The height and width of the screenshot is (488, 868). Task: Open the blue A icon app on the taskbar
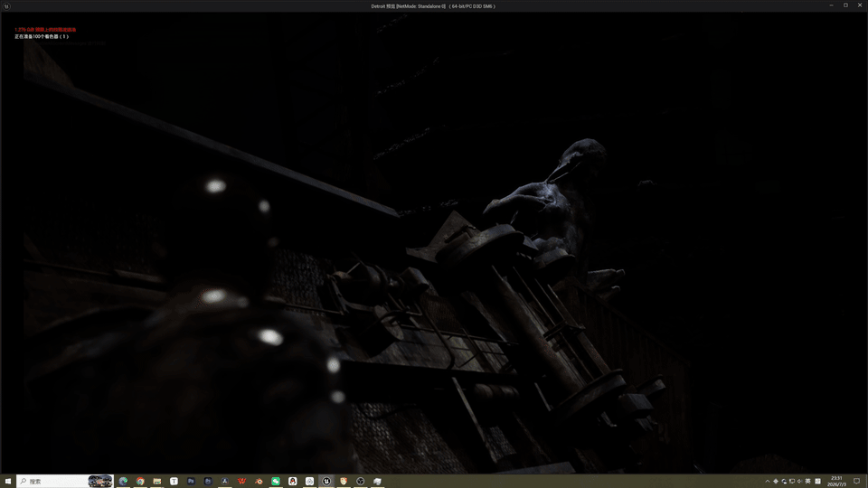click(x=225, y=482)
